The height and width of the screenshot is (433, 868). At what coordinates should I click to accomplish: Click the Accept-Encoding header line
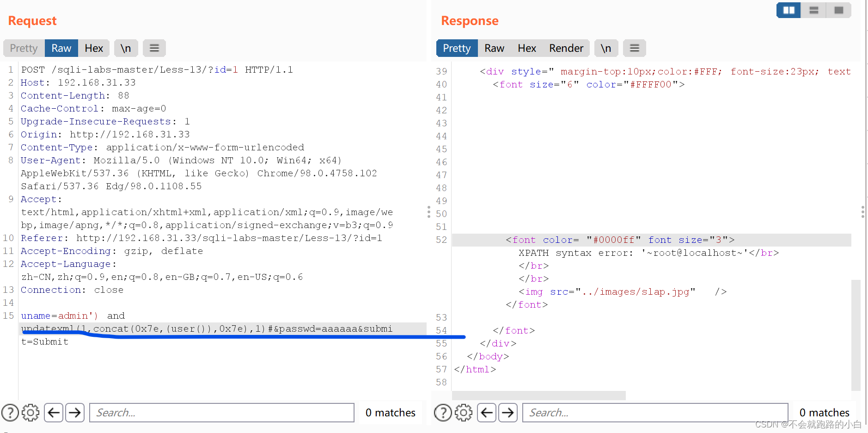(112, 251)
